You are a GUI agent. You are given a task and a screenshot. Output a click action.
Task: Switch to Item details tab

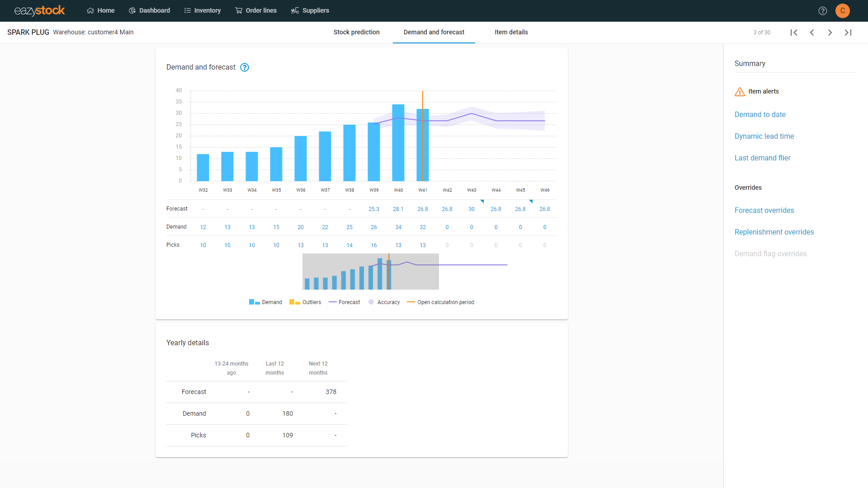tap(511, 32)
